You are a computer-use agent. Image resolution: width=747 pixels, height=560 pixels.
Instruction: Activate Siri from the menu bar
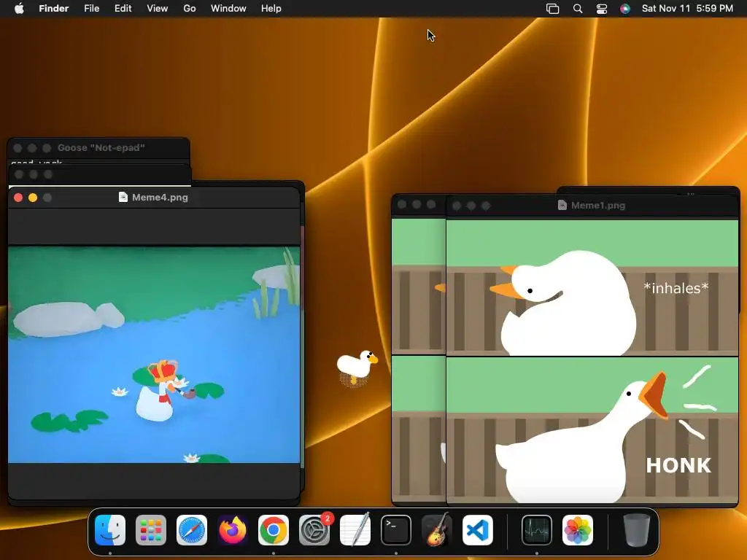click(625, 9)
